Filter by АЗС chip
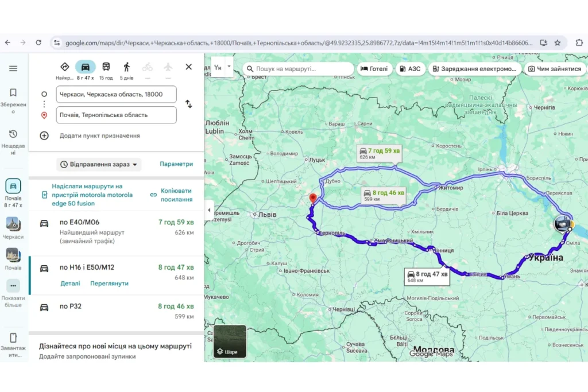Screen dimensions: 588x392 click(410, 69)
